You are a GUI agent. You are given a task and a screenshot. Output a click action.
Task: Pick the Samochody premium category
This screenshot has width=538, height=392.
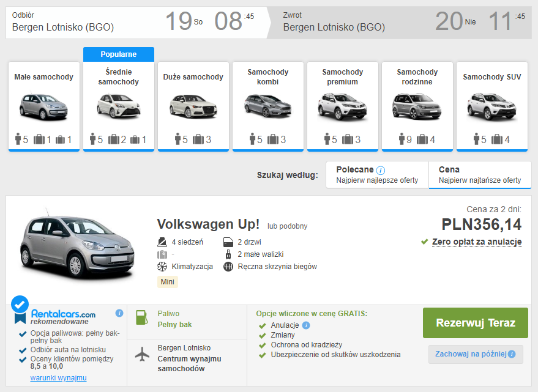[342, 106]
